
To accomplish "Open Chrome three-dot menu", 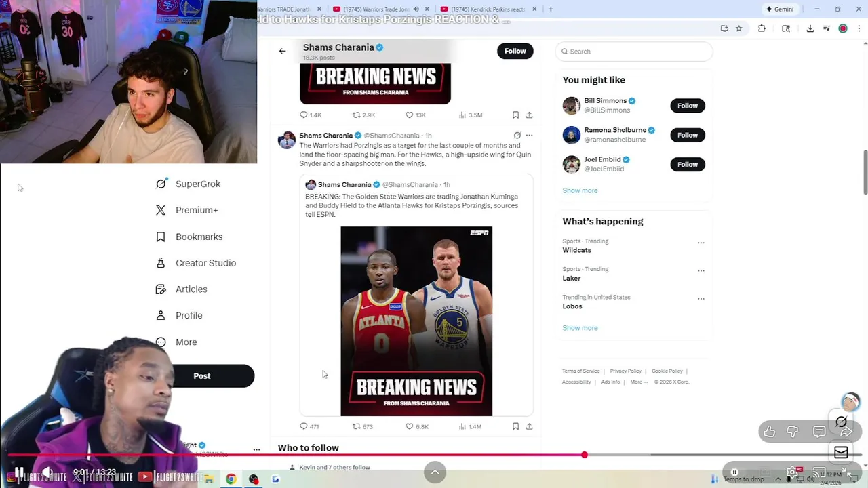I will pos(858,28).
